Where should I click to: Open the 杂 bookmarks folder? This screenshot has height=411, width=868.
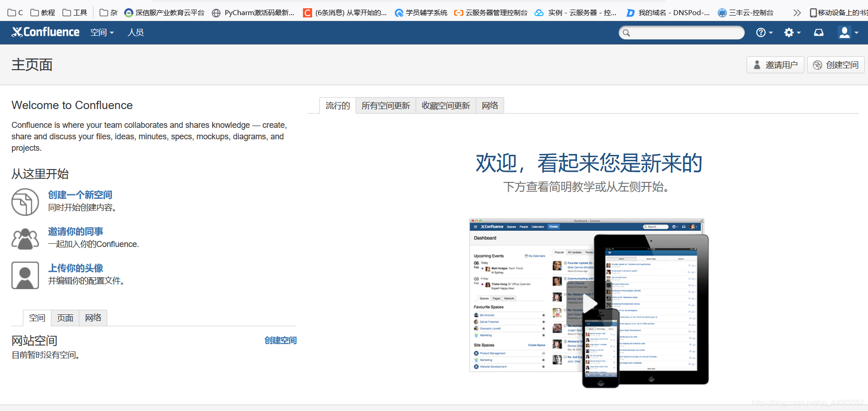click(x=108, y=13)
